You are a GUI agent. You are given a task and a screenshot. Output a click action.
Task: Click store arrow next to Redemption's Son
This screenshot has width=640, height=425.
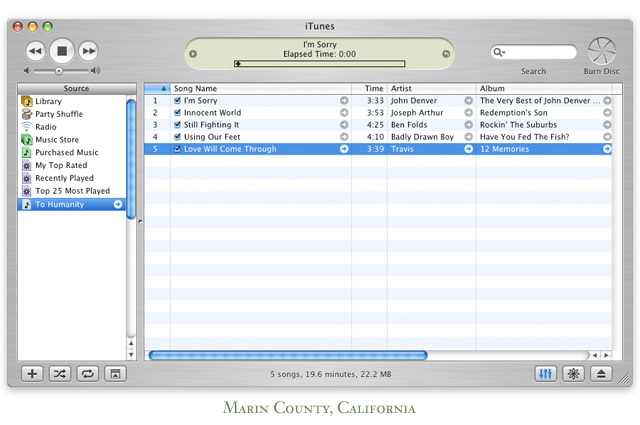pos(607,113)
